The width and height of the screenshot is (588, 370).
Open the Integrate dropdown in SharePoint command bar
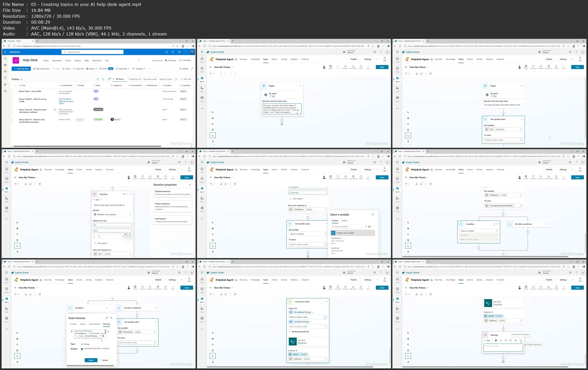(x=139, y=69)
